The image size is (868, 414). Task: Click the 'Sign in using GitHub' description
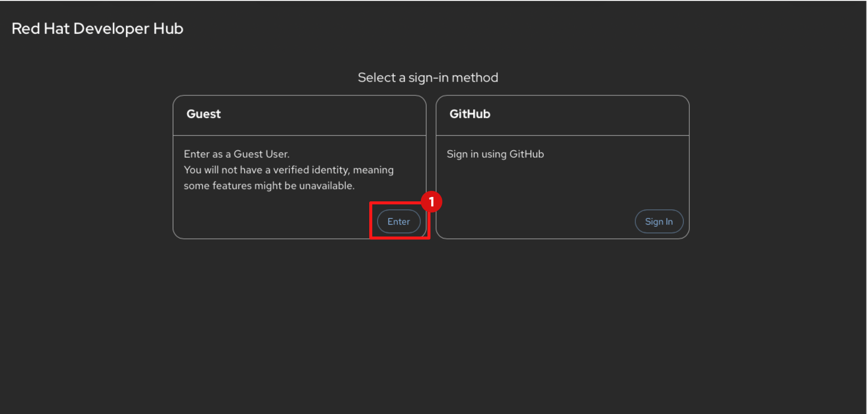[495, 154]
